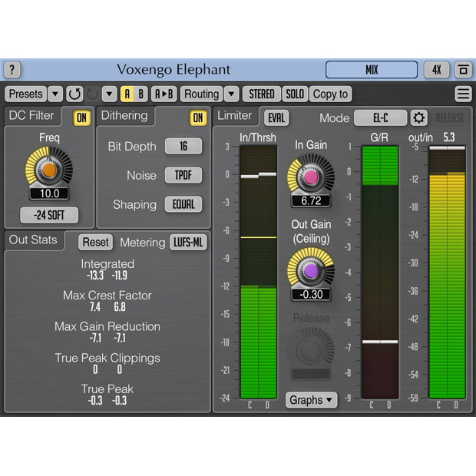Image resolution: width=476 pixels, height=476 pixels.
Task: Expand the Presets dropdown arrow
Action: tap(55, 94)
